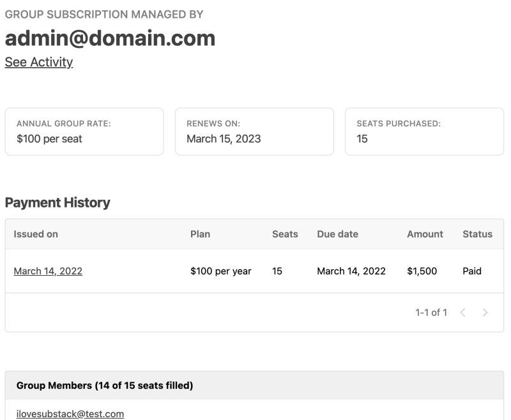Sort payments by Seats column

(x=284, y=234)
